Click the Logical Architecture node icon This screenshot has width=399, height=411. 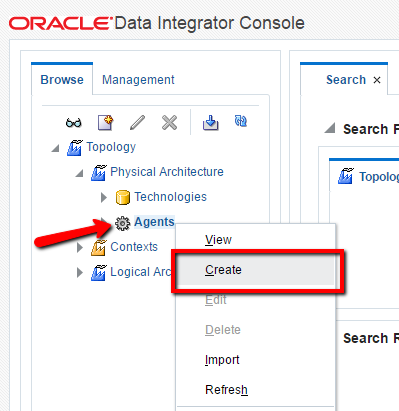tap(99, 273)
